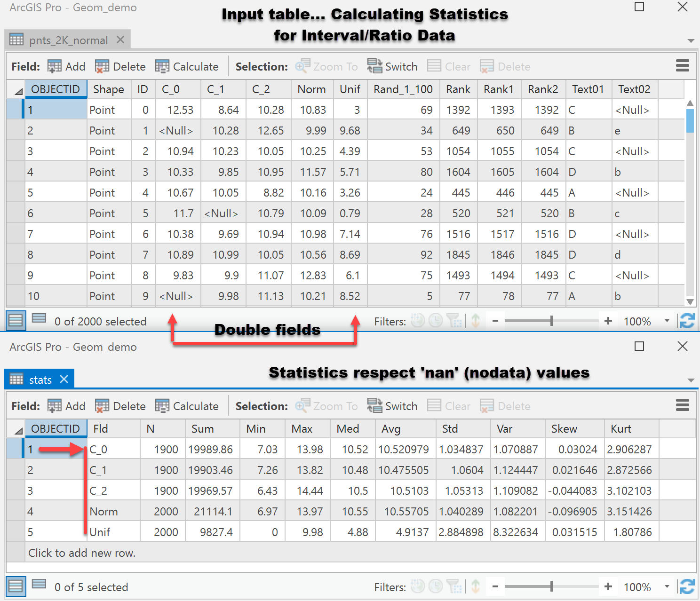Click zoom slider handle in top table
Screen dimensions: 700x601
click(x=551, y=321)
